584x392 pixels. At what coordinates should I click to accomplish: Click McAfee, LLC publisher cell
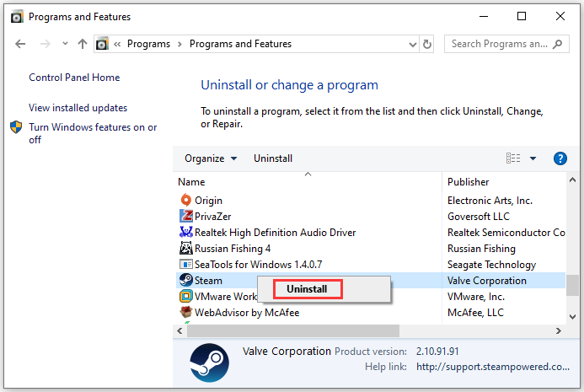(475, 313)
